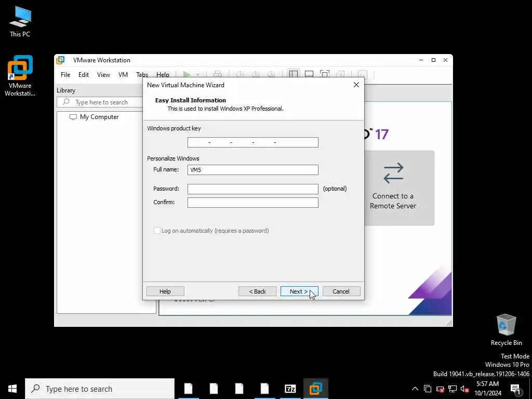Click the VMware Workstation taskbar button
This screenshot has width=532, height=399.
[x=315, y=389]
